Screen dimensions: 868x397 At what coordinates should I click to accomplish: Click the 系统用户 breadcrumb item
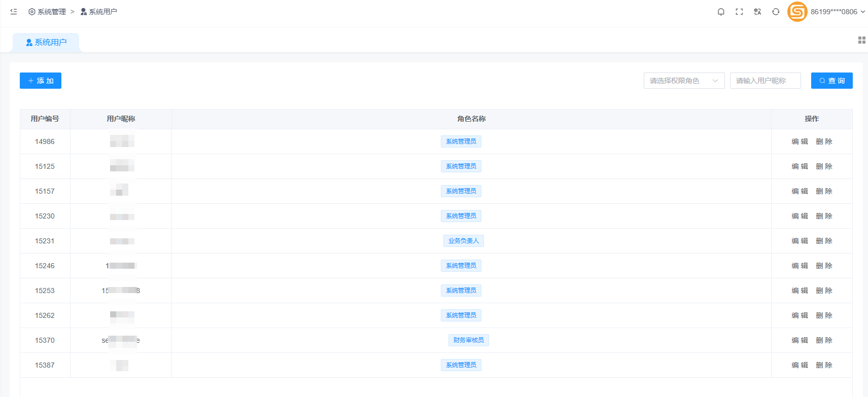[99, 12]
